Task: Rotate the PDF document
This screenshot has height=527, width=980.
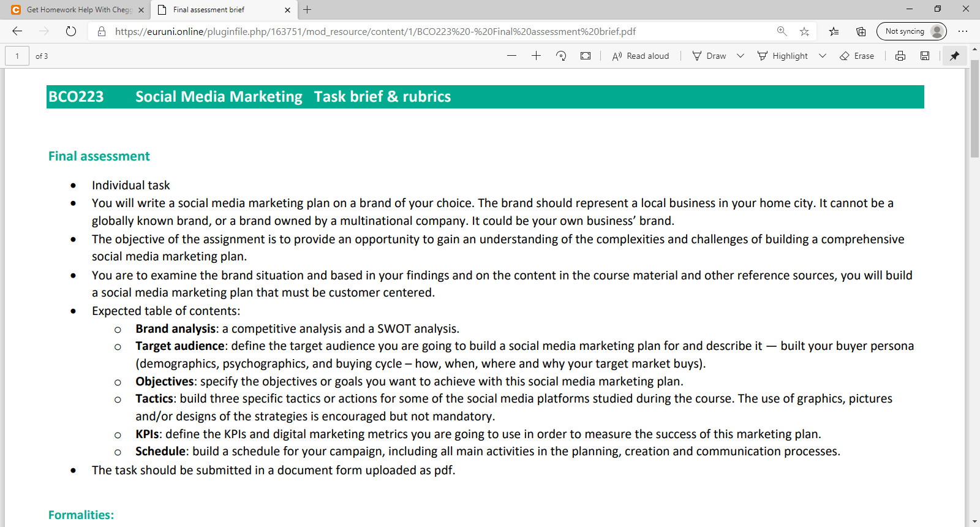Action: [561, 56]
